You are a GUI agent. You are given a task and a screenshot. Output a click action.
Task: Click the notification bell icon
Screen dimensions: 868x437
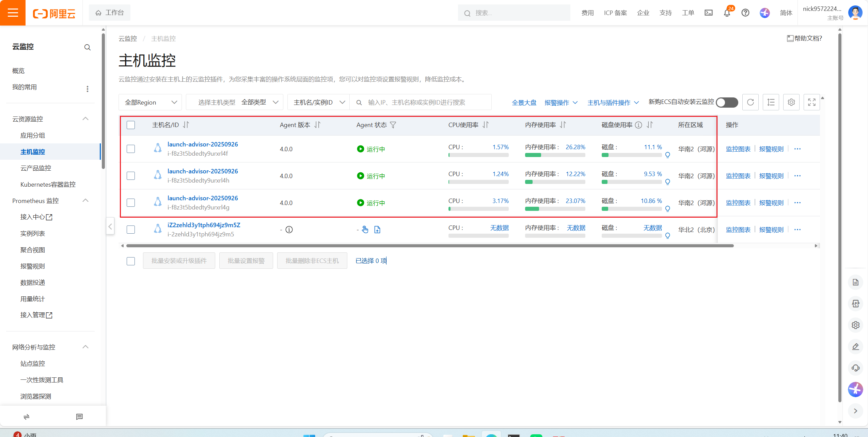click(727, 13)
